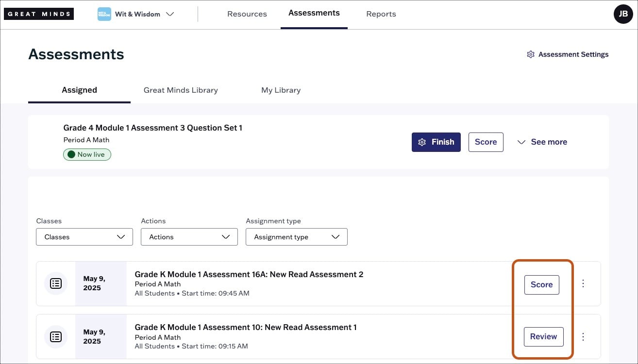
Task: Click the assessment icon beside Assessment 16A
Action: point(56,283)
